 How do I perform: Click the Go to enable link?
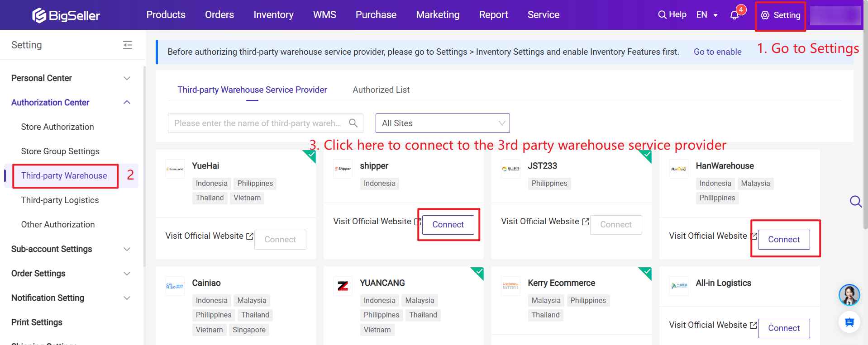point(717,52)
